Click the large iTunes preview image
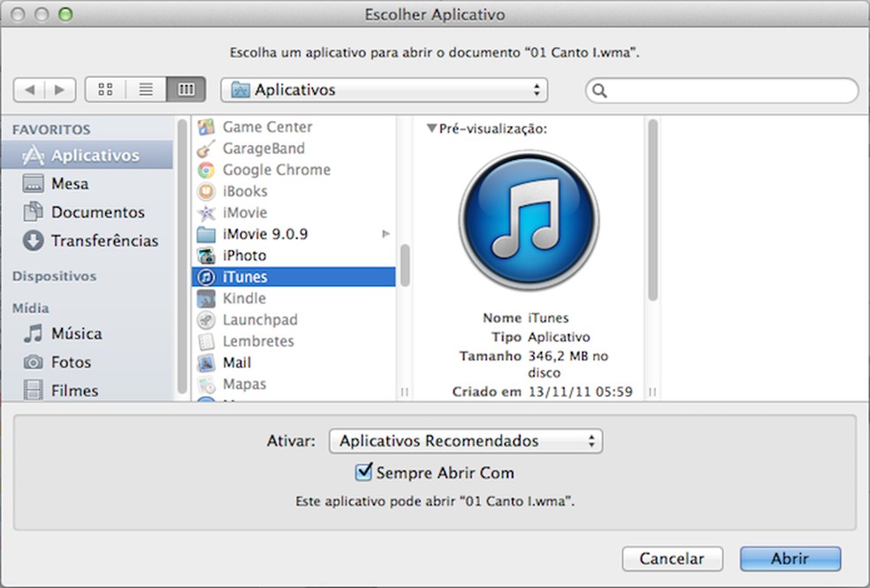The image size is (870, 588). [x=529, y=220]
